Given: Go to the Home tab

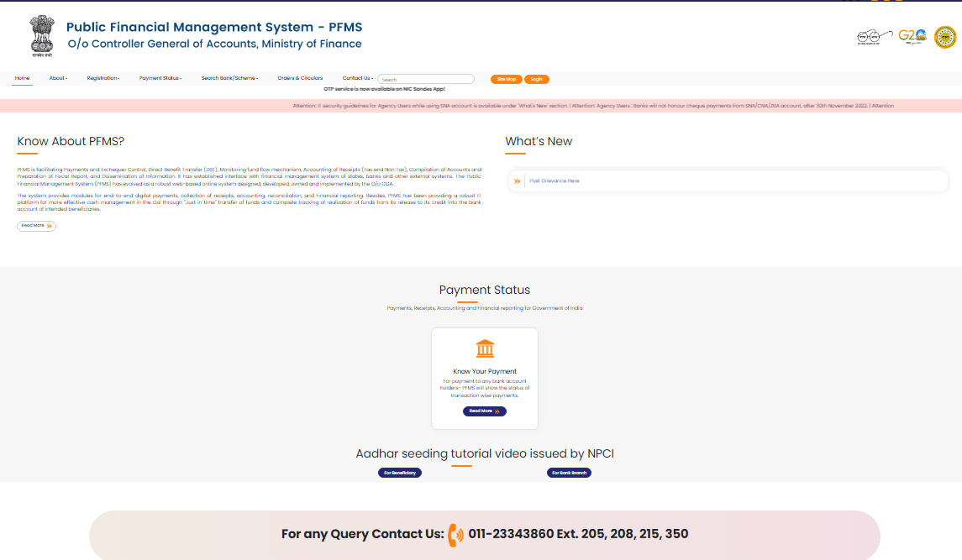Looking at the screenshot, I should click(x=23, y=78).
